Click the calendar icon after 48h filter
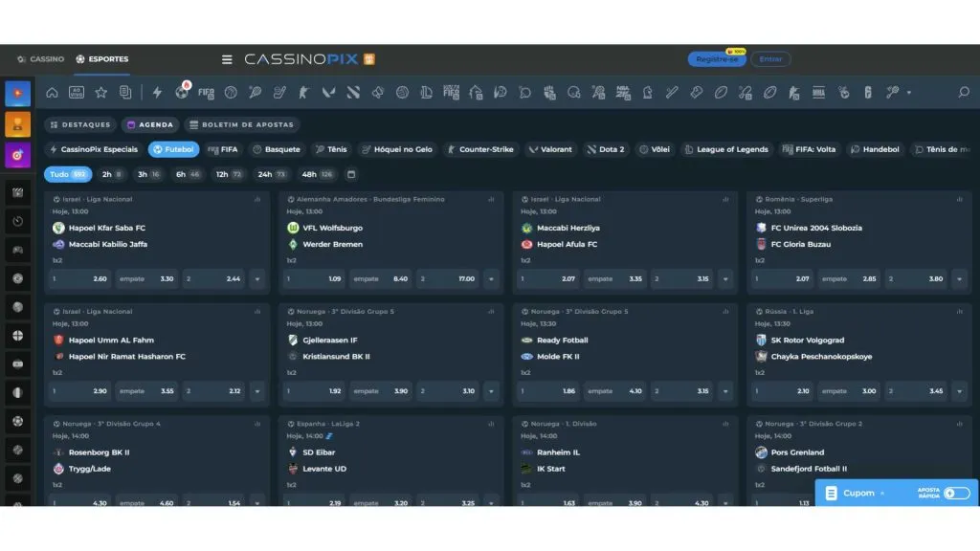The width and height of the screenshot is (980, 551). pyautogui.click(x=351, y=174)
